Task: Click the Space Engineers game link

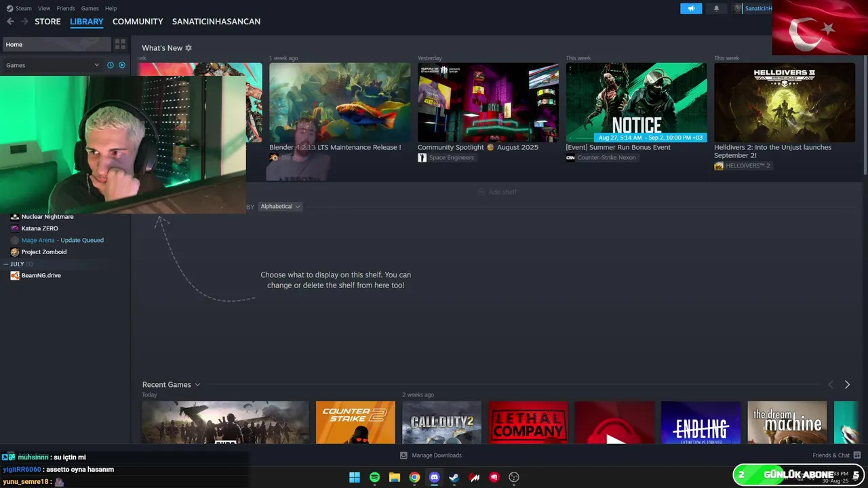Action: click(x=452, y=158)
